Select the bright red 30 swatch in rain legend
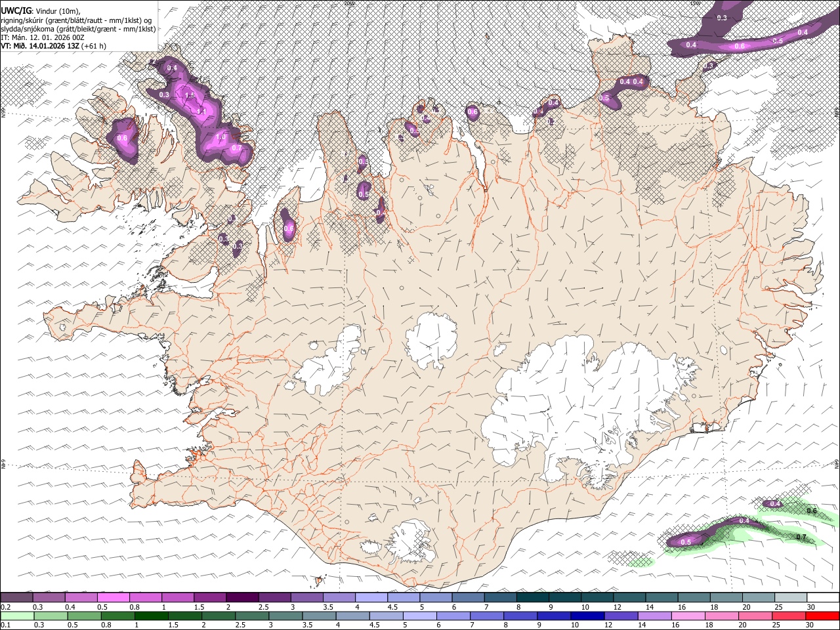Image resolution: width=840 pixels, height=630 pixels. tap(822, 616)
